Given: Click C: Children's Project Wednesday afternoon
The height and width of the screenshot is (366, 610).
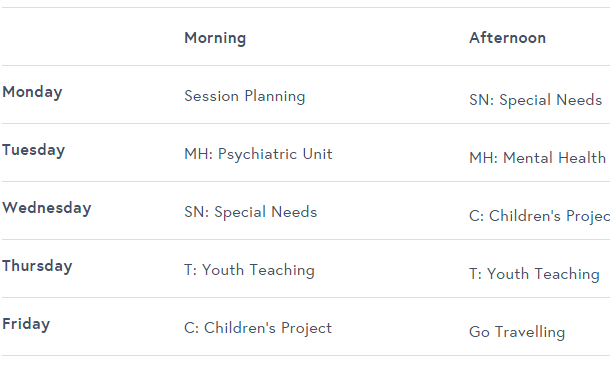Looking at the screenshot, I should click(539, 216).
